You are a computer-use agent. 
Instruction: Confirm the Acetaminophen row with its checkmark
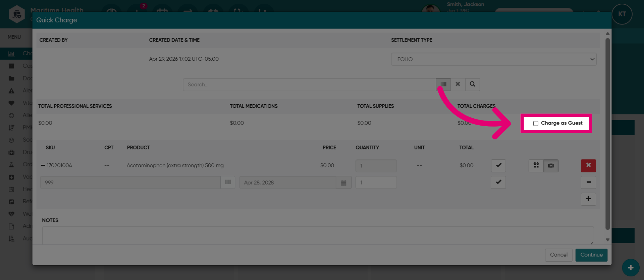click(498, 165)
